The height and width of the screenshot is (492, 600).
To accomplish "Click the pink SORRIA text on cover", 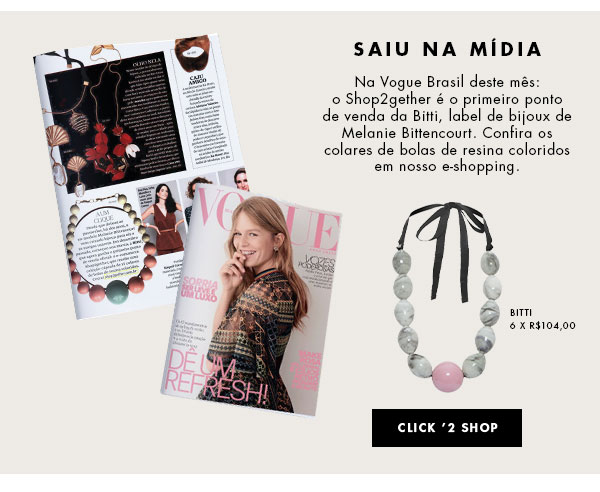I will 201,285.
